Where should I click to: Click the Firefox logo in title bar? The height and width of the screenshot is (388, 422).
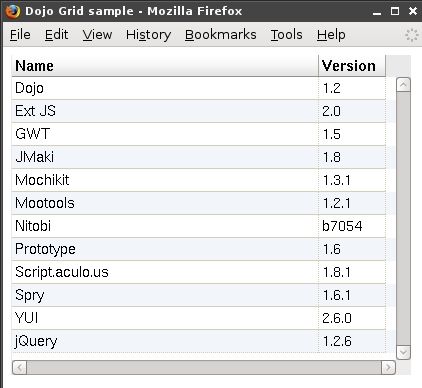tap(13, 11)
